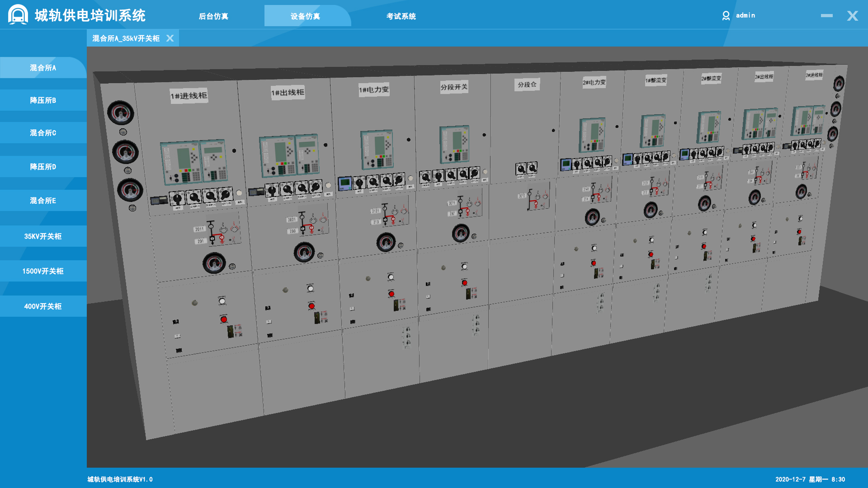Screen dimensions: 868x488
Task: Open the 1500V开关柜 sidebar item
Action: [x=43, y=271]
